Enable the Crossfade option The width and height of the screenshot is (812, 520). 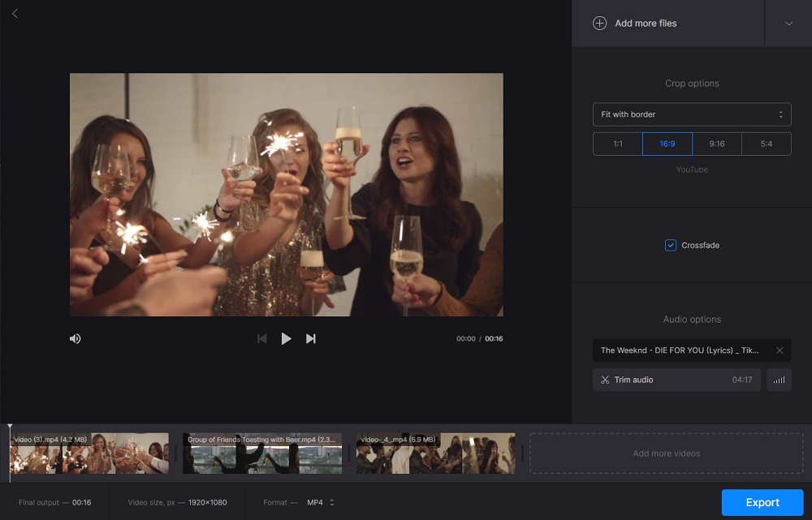670,245
